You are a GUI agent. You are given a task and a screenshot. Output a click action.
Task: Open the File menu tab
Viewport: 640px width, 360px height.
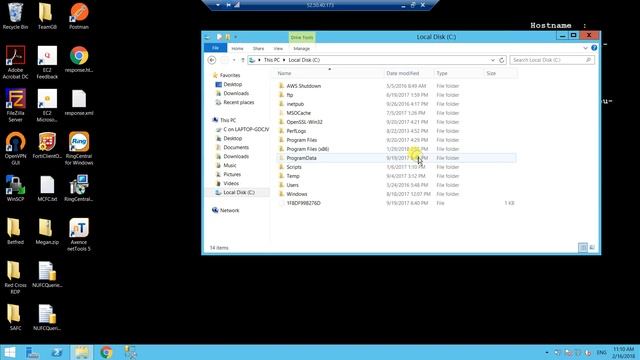[215, 48]
